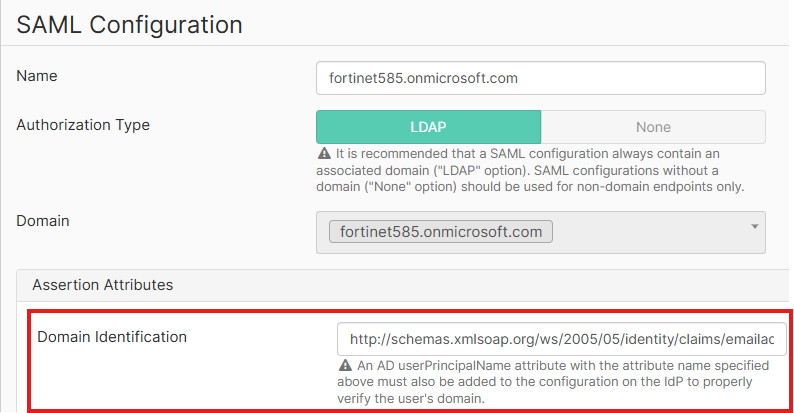Focus the Name input field

point(540,77)
